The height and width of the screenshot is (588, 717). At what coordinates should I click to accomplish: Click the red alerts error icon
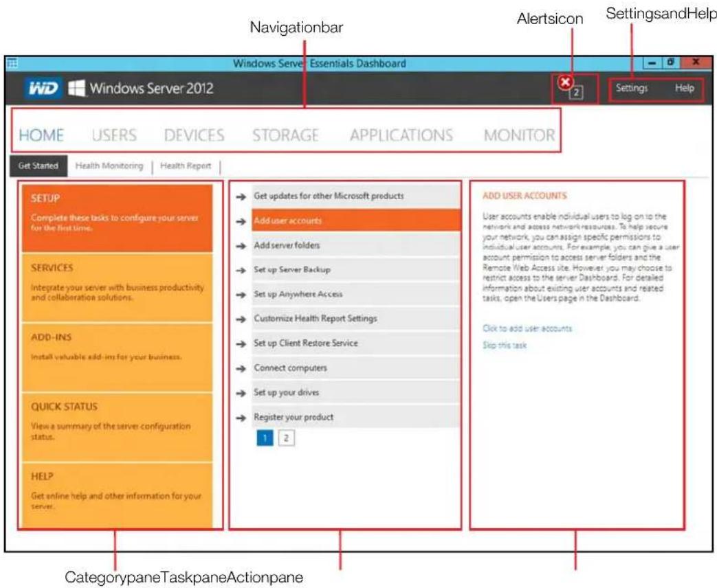pyautogui.click(x=565, y=82)
